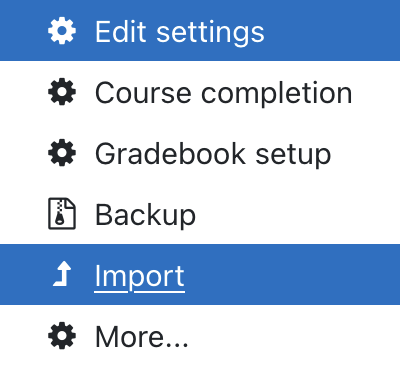Click the gear icon beside More...
This screenshot has height=381, width=400.
[x=62, y=336]
